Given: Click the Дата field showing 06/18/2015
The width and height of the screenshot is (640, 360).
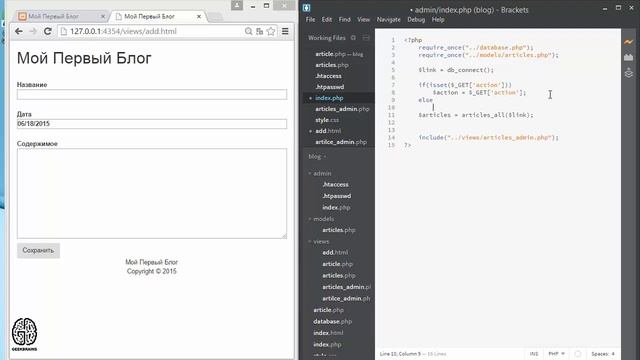Looking at the screenshot, I should tap(152, 124).
